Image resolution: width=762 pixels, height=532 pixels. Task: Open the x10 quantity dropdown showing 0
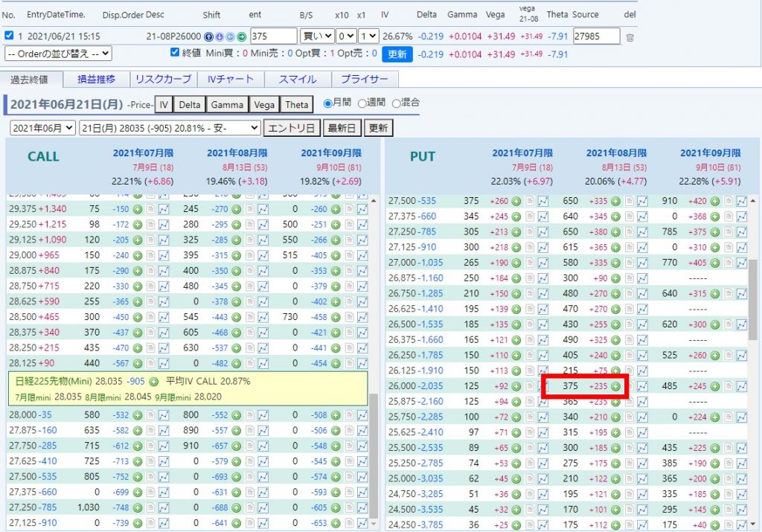tap(346, 36)
